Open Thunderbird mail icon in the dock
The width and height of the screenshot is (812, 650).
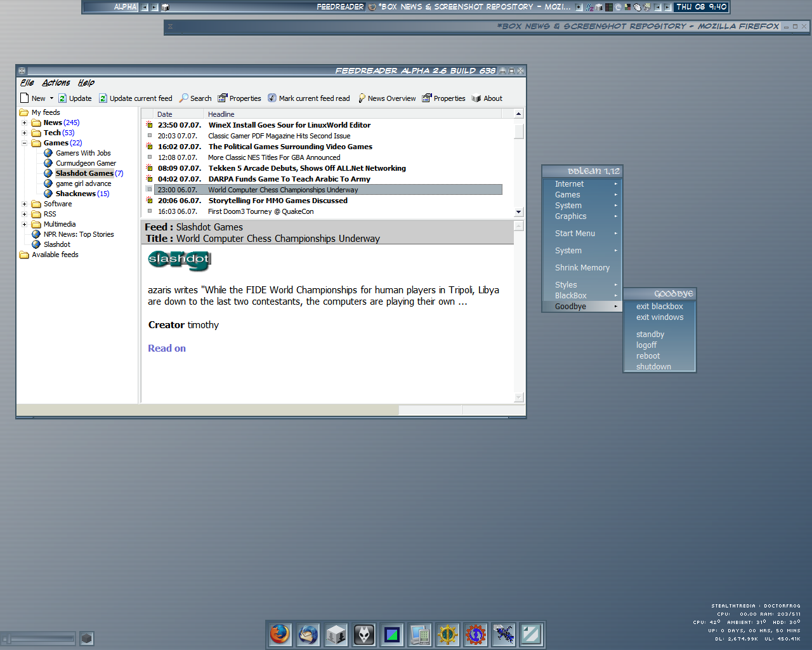click(308, 634)
